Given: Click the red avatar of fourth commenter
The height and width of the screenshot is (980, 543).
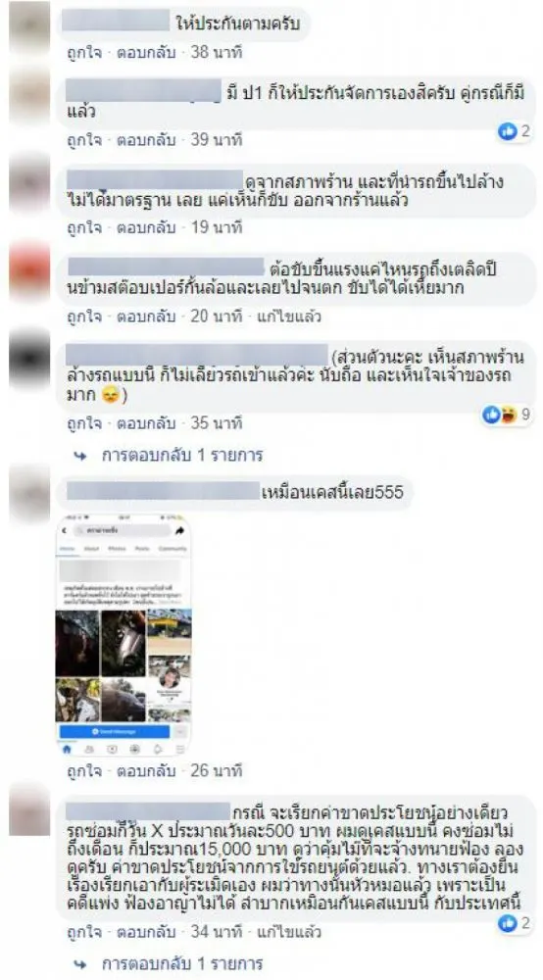Looking at the screenshot, I should click(29, 271).
